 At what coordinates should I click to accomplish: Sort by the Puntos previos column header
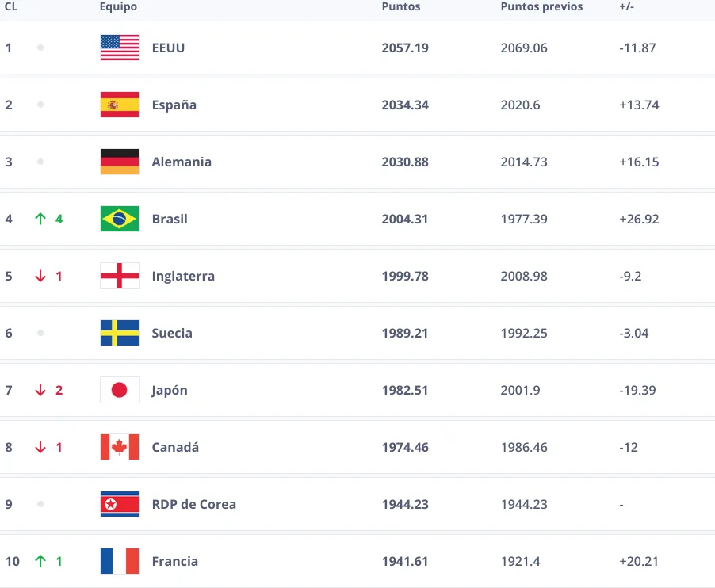coord(541,6)
